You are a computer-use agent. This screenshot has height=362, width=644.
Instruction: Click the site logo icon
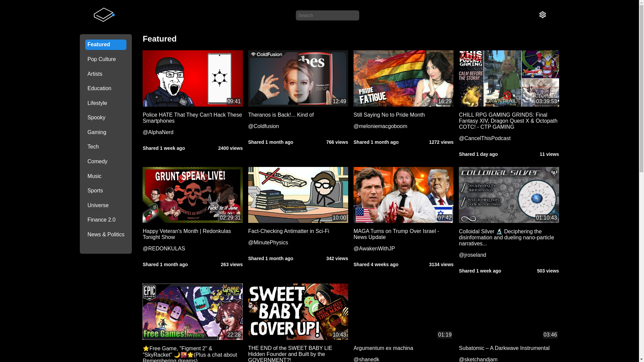point(104,15)
